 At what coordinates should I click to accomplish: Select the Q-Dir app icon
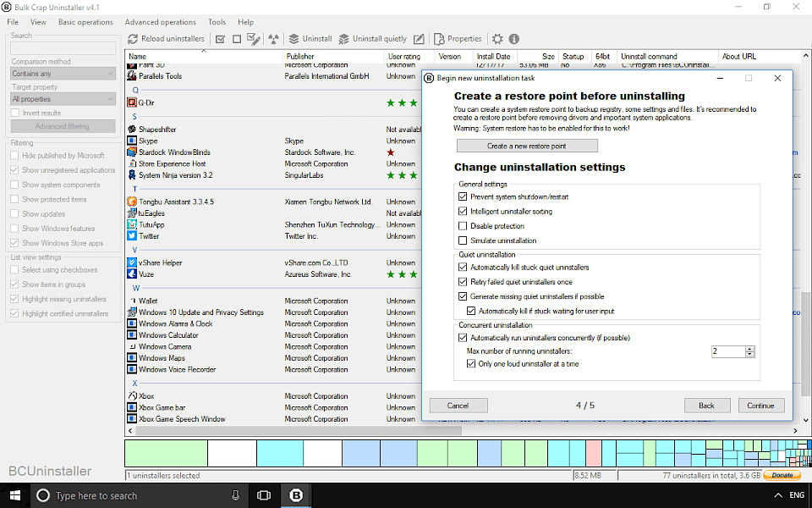point(132,102)
